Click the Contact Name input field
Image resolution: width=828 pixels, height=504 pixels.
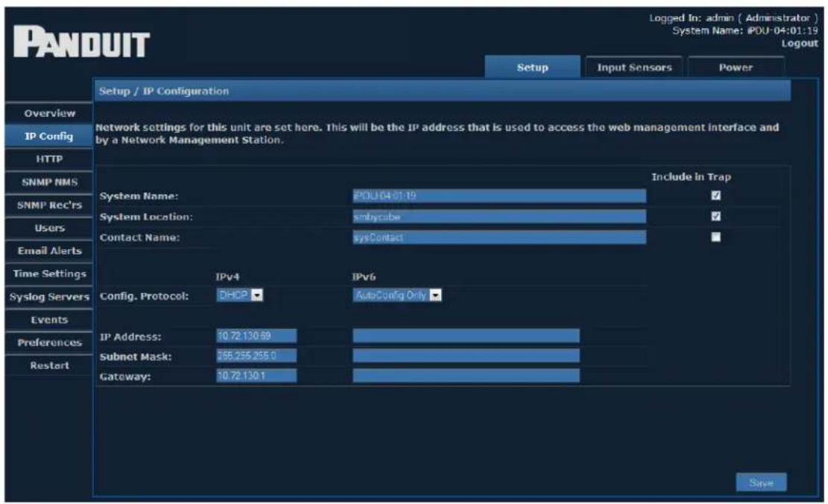click(x=499, y=237)
